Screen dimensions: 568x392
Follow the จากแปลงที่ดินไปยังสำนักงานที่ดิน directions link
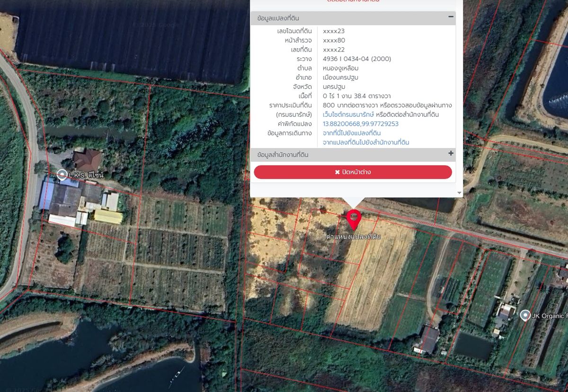coord(366,142)
